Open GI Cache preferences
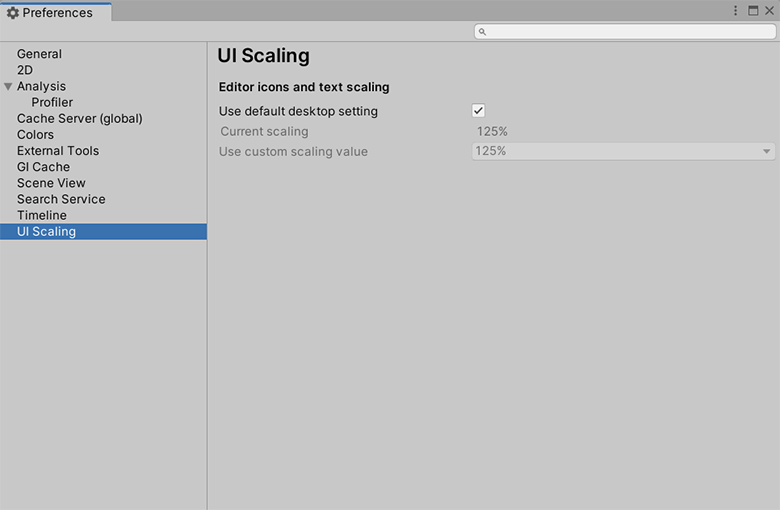The width and height of the screenshot is (780, 510). click(43, 167)
